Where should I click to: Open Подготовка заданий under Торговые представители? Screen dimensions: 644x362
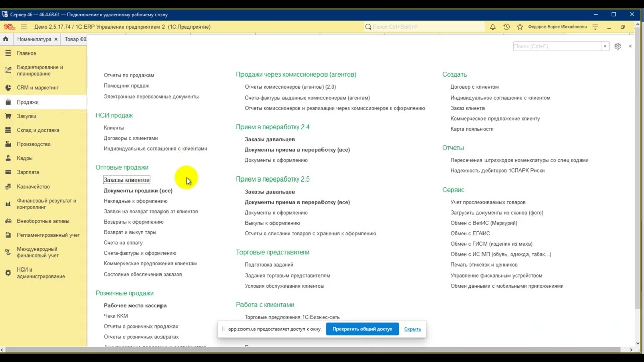click(269, 265)
